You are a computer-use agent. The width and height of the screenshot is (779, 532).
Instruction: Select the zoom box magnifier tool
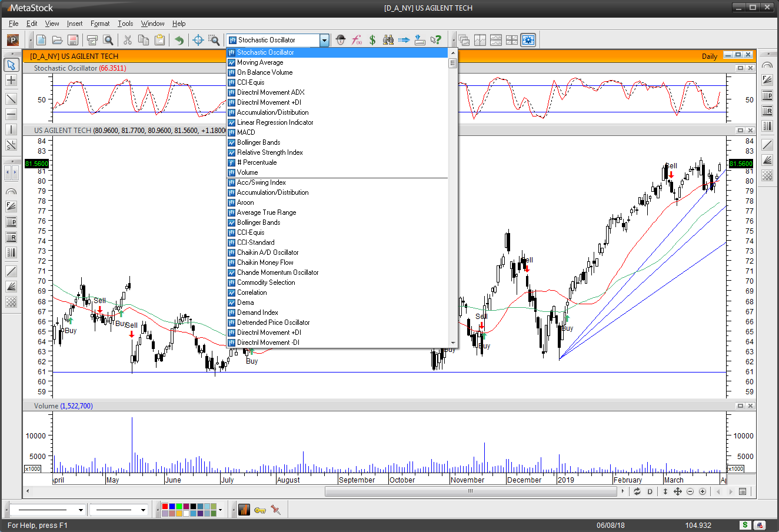pyautogui.click(x=214, y=40)
